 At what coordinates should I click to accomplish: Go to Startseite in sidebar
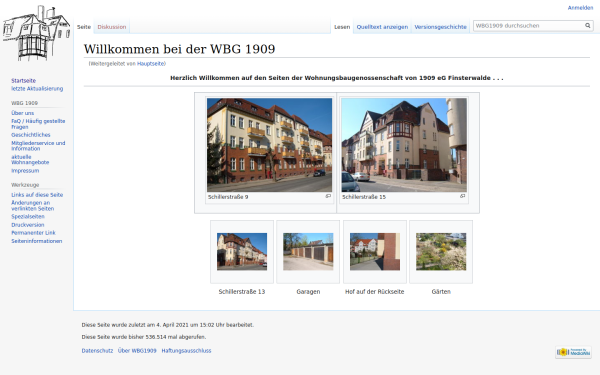pyautogui.click(x=23, y=80)
